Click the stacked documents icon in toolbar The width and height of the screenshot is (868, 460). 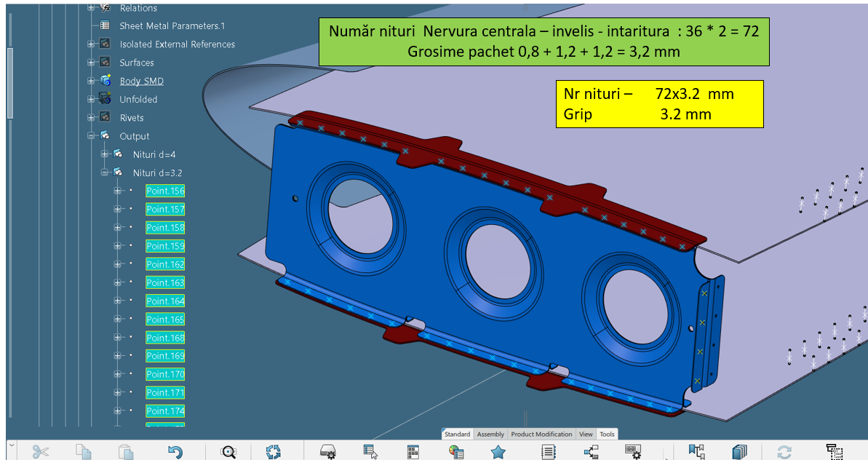click(740, 452)
